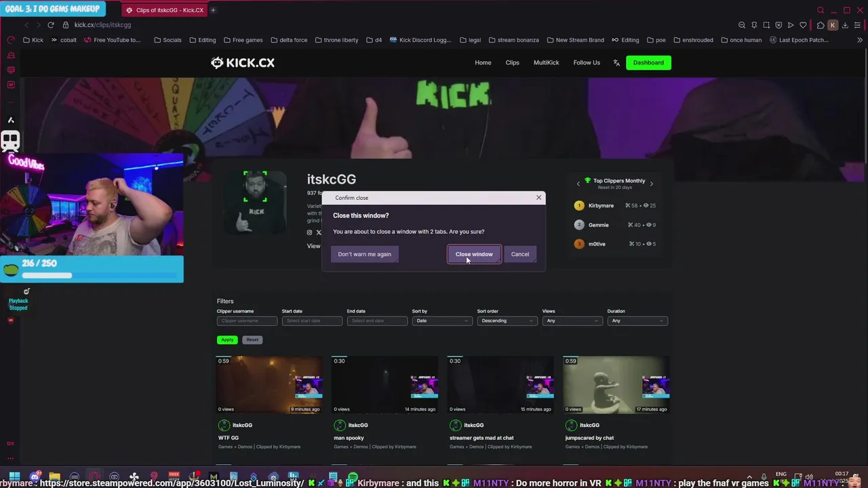
Task: Open the Aria AI icon in the sidebar
Action: (x=11, y=120)
